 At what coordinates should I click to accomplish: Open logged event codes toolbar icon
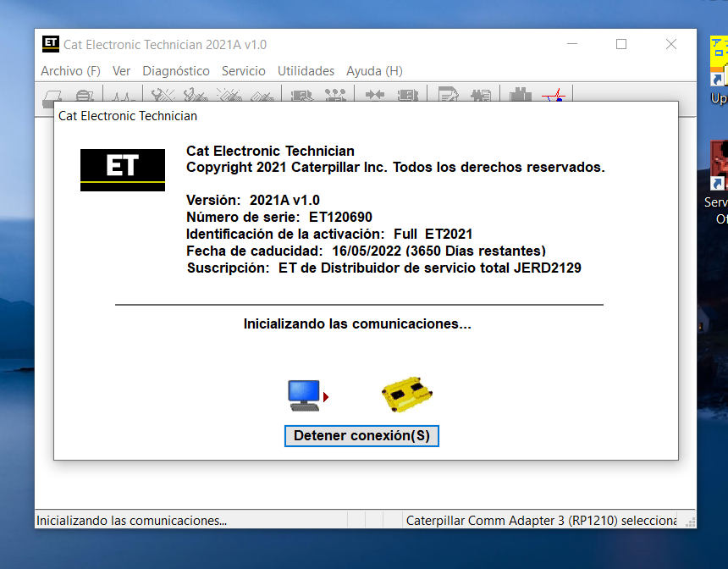pos(262,95)
